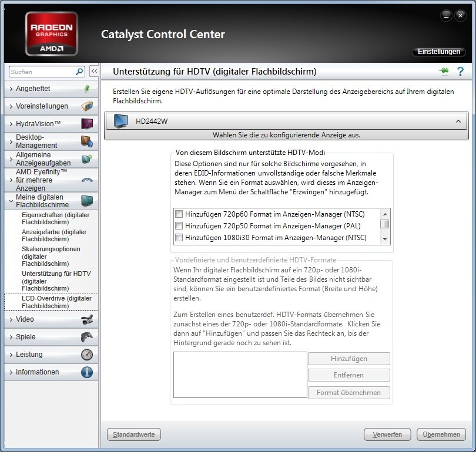The height and width of the screenshot is (452, 476).
Task: Click the green pin icon in header
Action: pos(443,72)
